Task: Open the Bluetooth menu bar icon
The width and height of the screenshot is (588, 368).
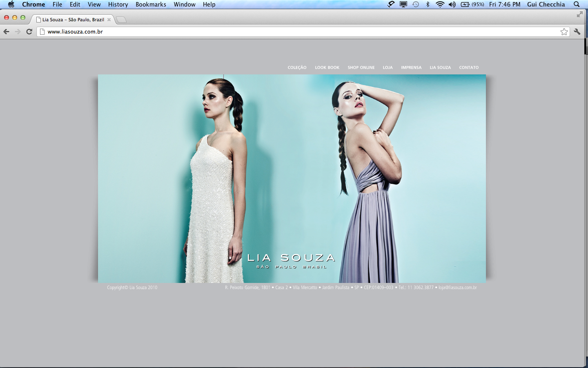Action: 428,4
